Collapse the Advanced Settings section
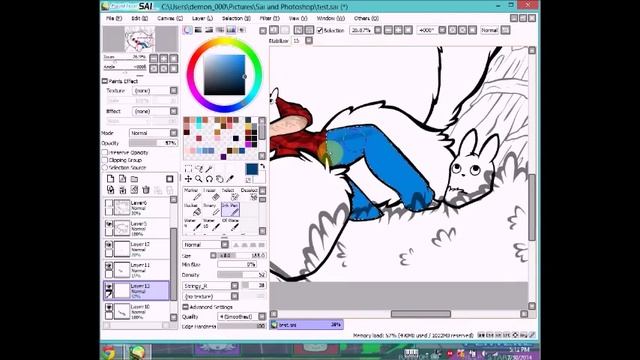 [x=185, y=307]
